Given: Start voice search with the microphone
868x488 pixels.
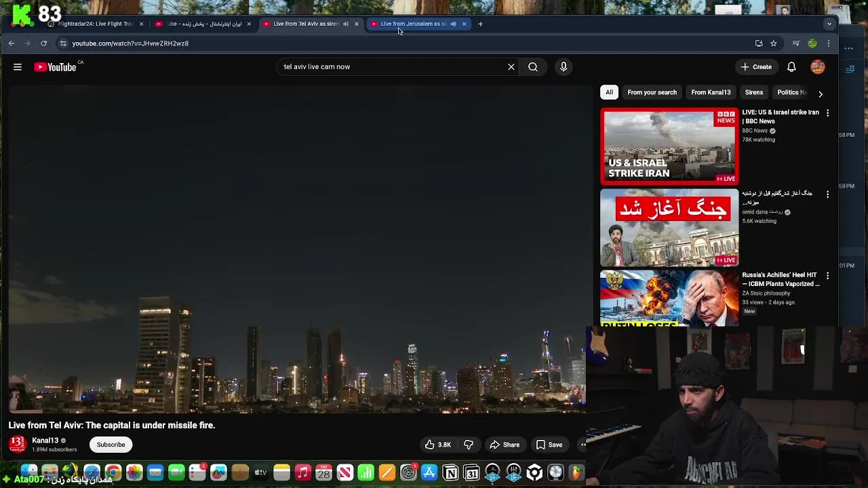Looking at the screenshot, I should 564,66.
